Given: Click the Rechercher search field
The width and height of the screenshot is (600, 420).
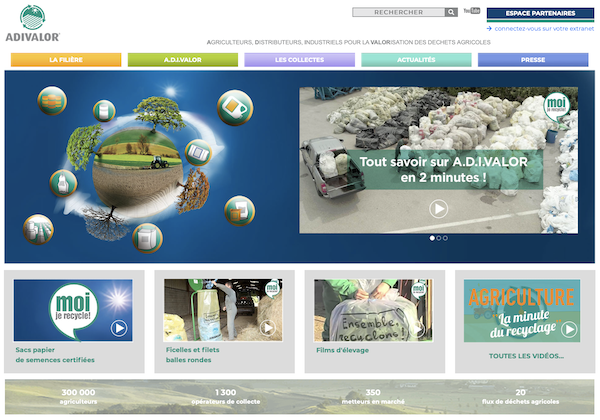Looking at the screenshot, I should point(398,12).
